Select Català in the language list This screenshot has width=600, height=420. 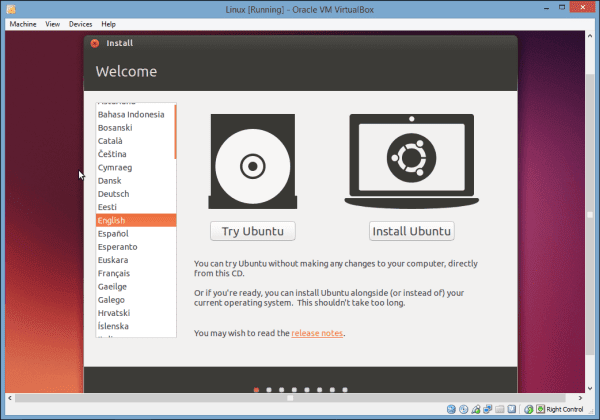[x=135, y=141]
